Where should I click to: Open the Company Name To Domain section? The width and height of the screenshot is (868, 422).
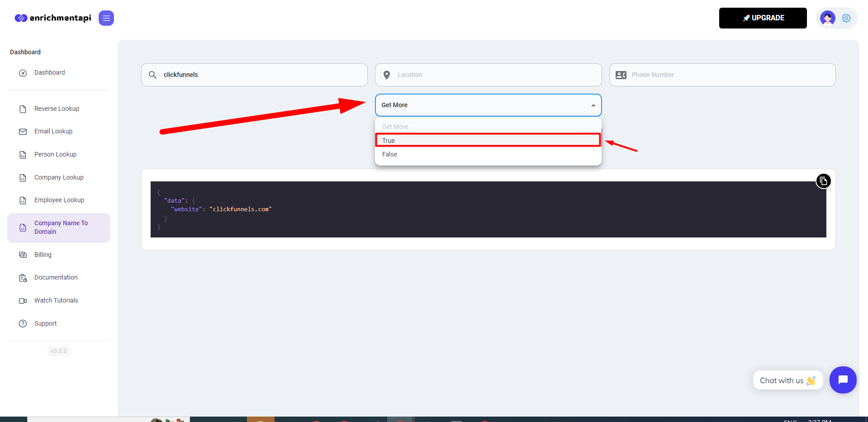tap(61, 227)
